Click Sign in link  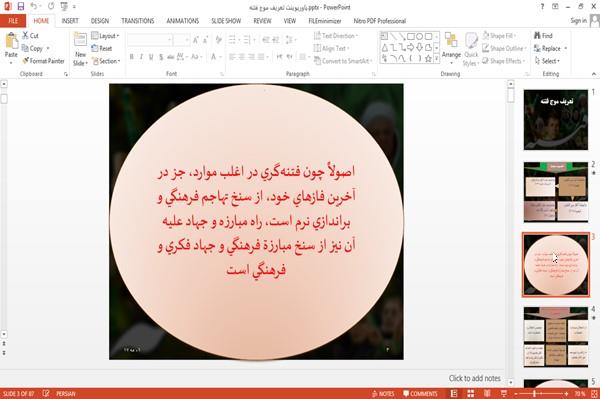[x=578, y=21]
